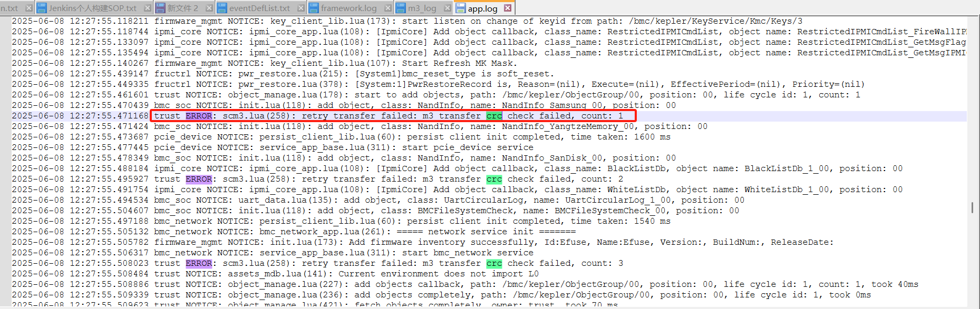Click the unsaved disk icon on 新文件 2 tab
980x309 pixels.
tap(161, 8)
